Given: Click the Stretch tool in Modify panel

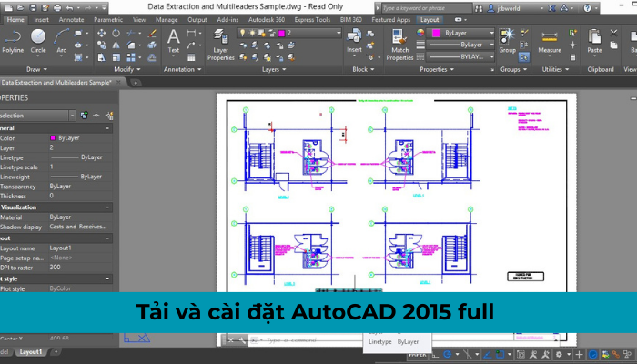Looking at the screenshot, I should pos(102,57).
